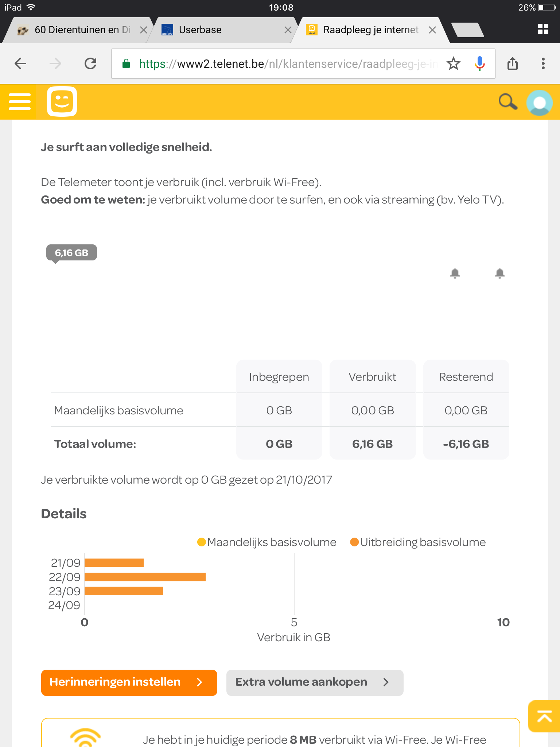560x747 pixels.
Task: Open Chrome's three-dot menu
Action: [543, 64]
